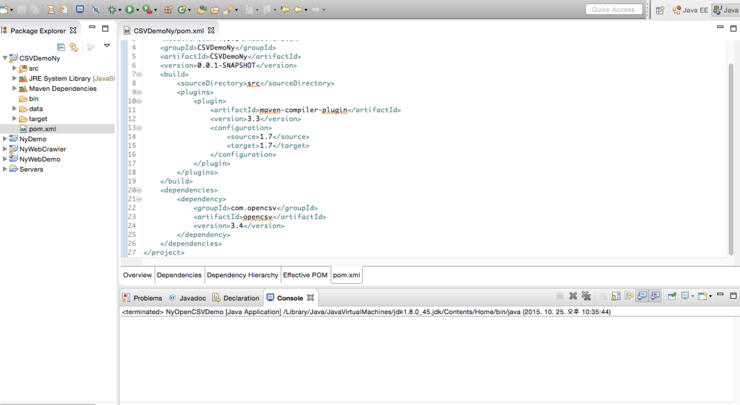Click the Pin Console icon
This screenshot has height=405, width=740.
pyautogui.click(x=672, y=296)
